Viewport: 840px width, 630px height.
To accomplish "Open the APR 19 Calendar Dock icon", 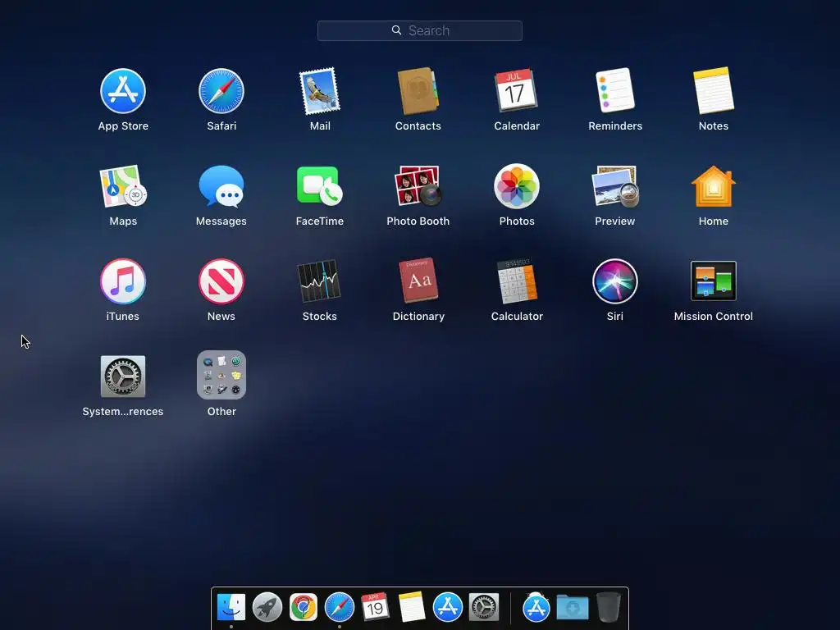I will pyautogui.click(x=375, y=607).
